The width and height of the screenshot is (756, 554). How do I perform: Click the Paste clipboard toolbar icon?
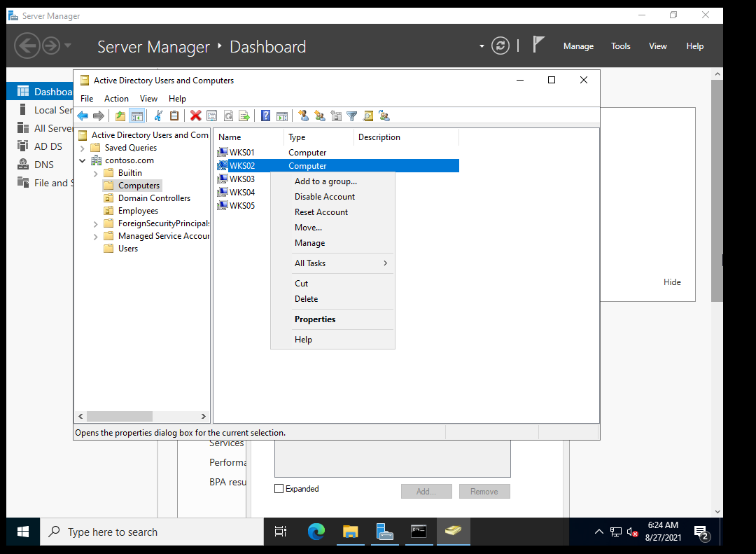tap(174, 116)
